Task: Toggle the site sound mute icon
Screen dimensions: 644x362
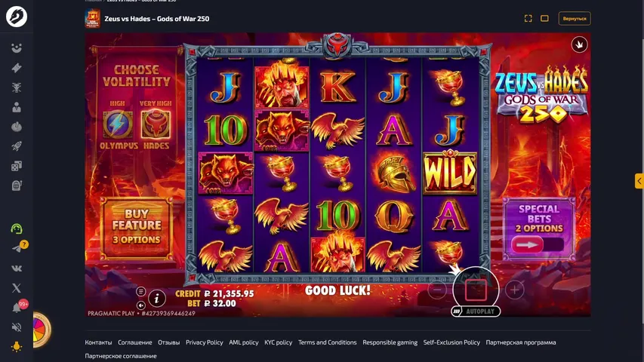Action: [17, 327]
